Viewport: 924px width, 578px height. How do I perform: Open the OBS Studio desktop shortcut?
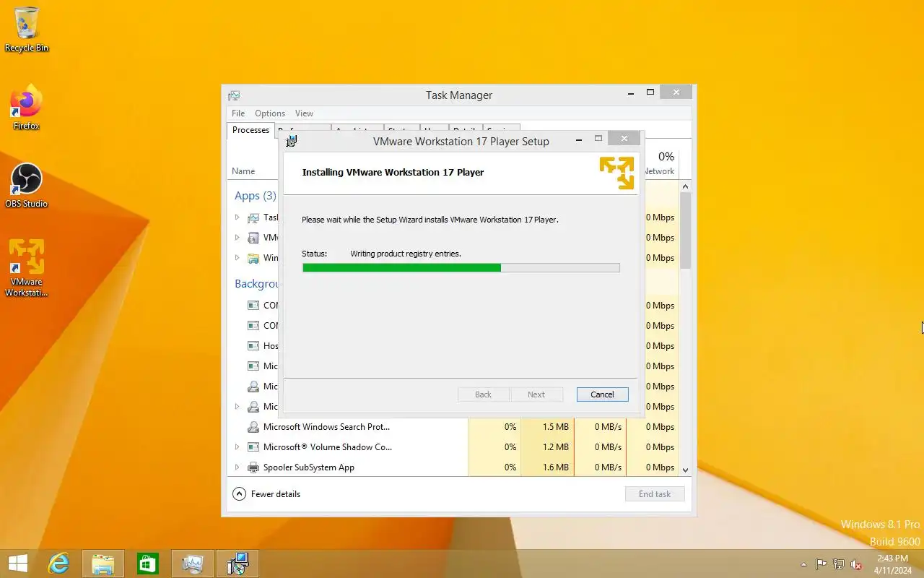point(27,186)
